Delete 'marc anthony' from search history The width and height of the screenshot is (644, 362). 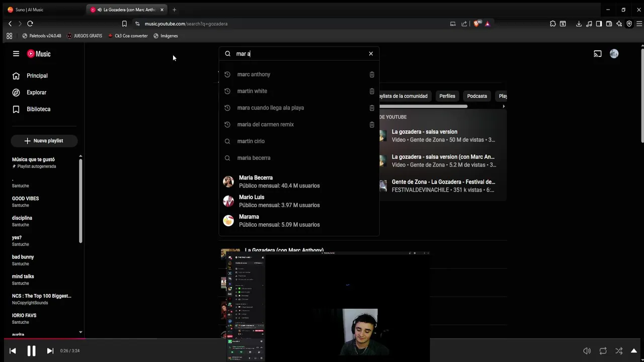[x=372, y=74]
